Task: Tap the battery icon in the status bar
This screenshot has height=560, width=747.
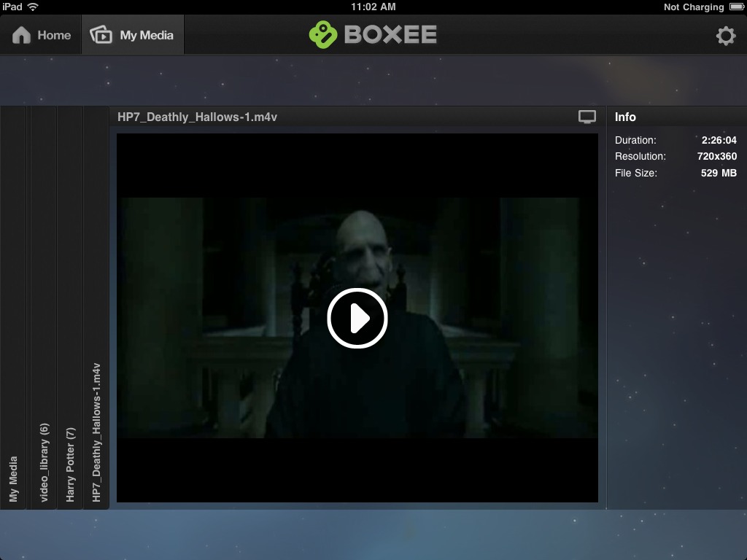Action: 735,7
